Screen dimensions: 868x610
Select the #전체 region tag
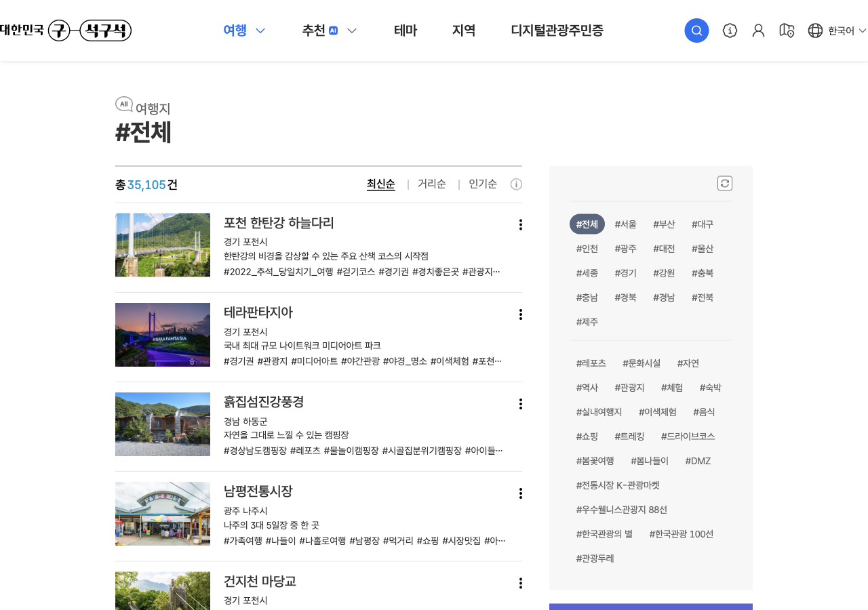coord(587,224)
